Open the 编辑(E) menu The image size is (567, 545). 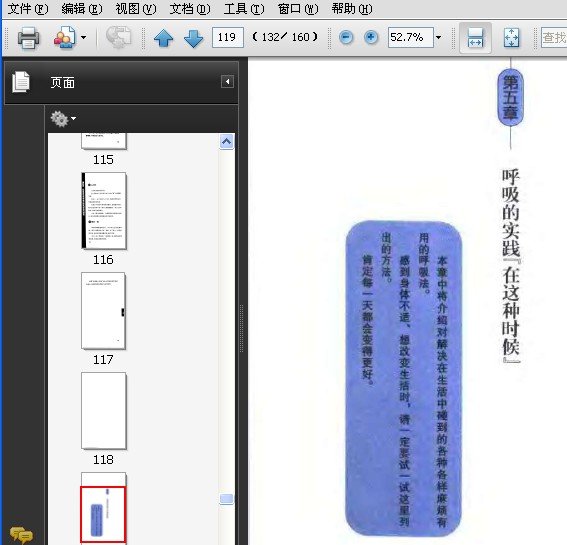point(82,9)
